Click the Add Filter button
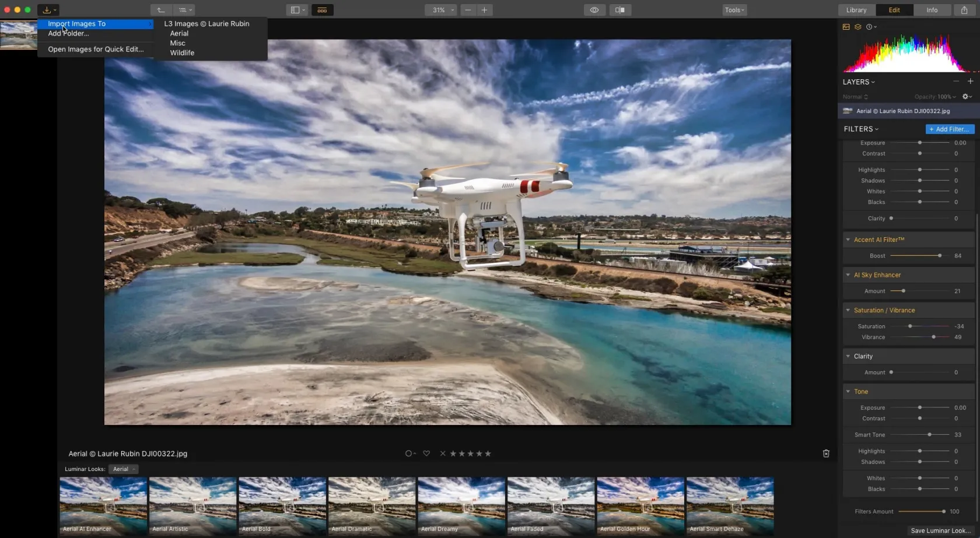The height and width of the screenshot is (538, 980). (x=949, y=129)
